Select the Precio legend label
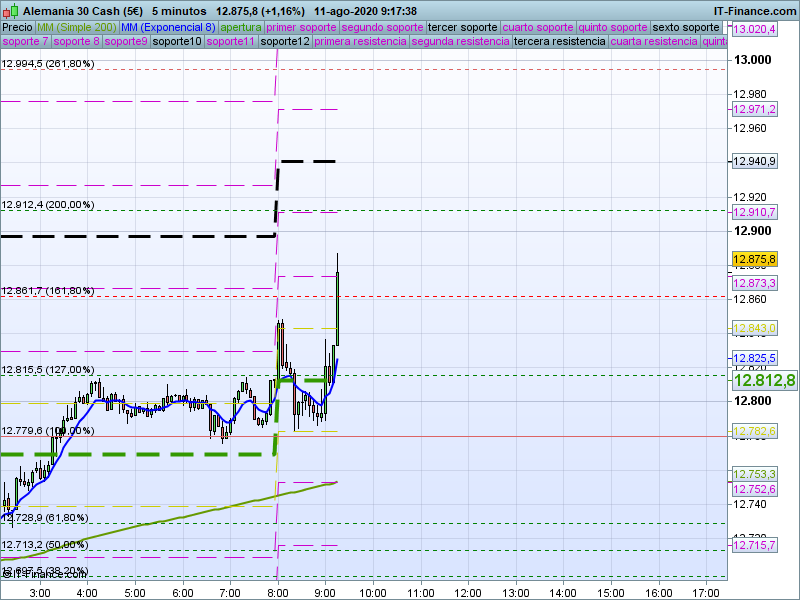The height and width of the screenshot is (600, 800). click(x=17, y=27)
